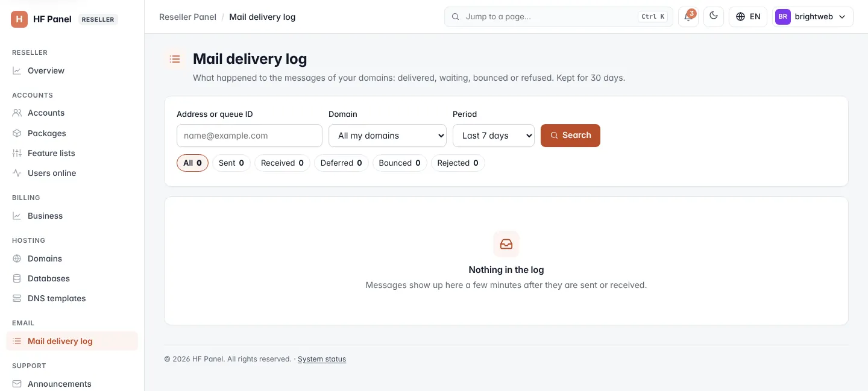Open Feature lists page
Viewport: 868px width, 391px height.
pos(72,153)
